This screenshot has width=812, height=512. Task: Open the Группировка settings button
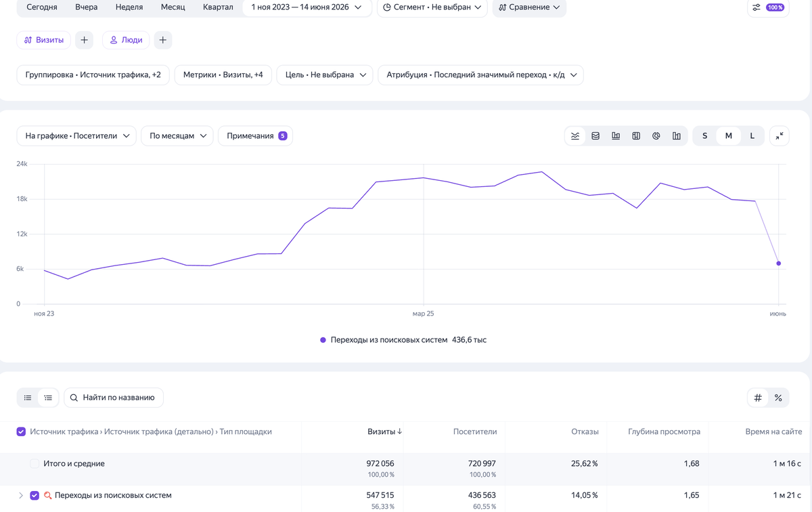point(93,75)
